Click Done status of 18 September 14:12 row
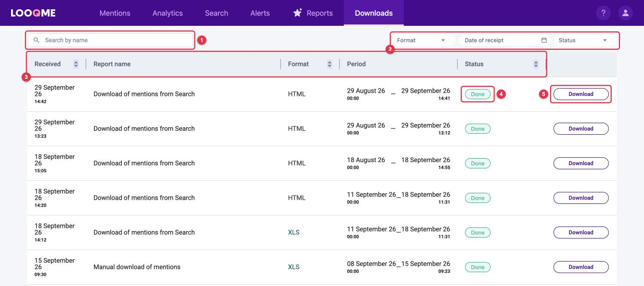The width and height of the screenshot is (644, 286). point(478,232)
